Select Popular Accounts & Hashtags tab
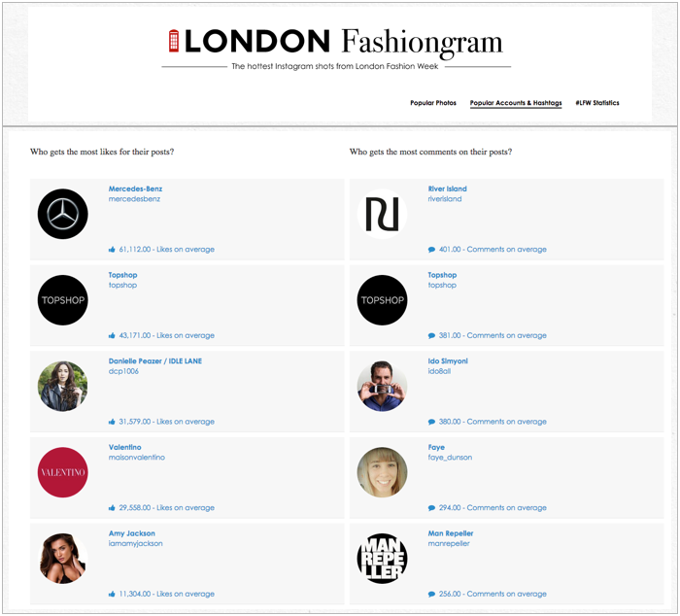This screenshot has height=616, width=680. pos(516,103)
